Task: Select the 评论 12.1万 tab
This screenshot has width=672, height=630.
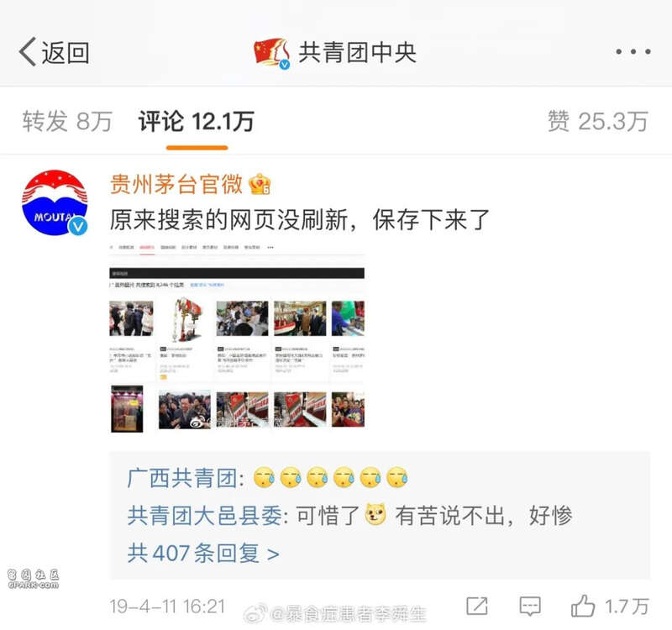Action: tap(197, 121)
